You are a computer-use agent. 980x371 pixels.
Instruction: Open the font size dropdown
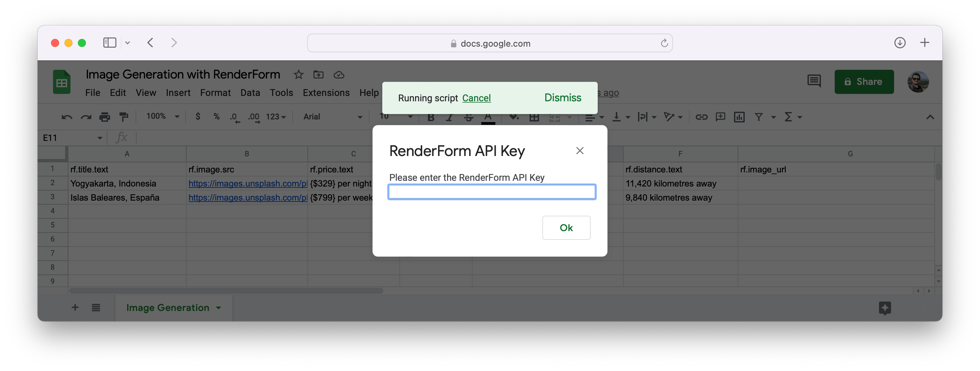tap(396, 117)
